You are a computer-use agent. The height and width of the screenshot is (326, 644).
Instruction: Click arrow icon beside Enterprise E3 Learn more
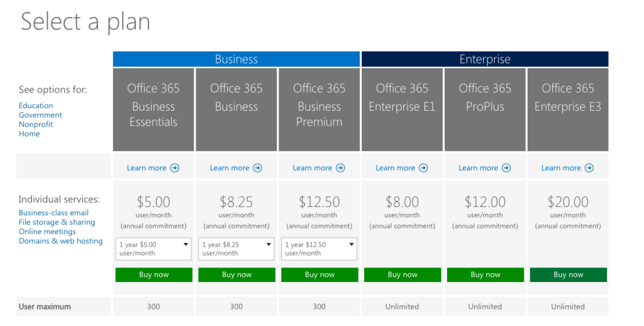pos(589,168)
